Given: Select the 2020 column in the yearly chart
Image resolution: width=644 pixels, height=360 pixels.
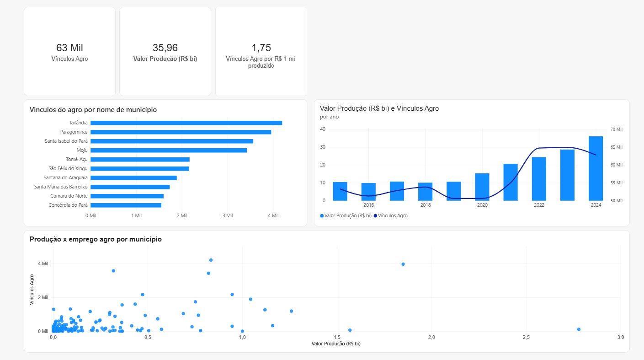Looking at the screenshot, I should tap(482, 187).
